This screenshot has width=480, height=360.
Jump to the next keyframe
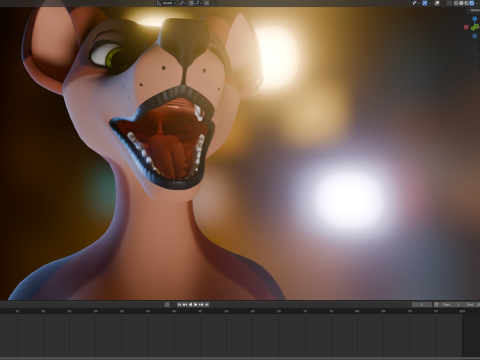coord(201,304)
